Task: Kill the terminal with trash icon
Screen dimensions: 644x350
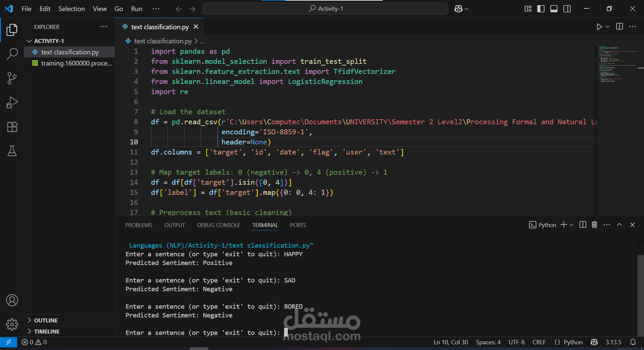Action: [x=594, y=225]
